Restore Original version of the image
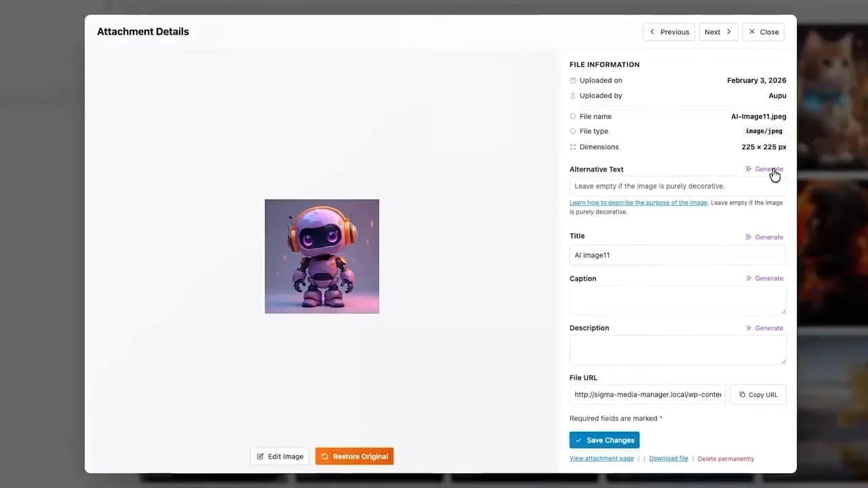The height and width of the screenshot is (488, 868). click(x=354, y=456)
